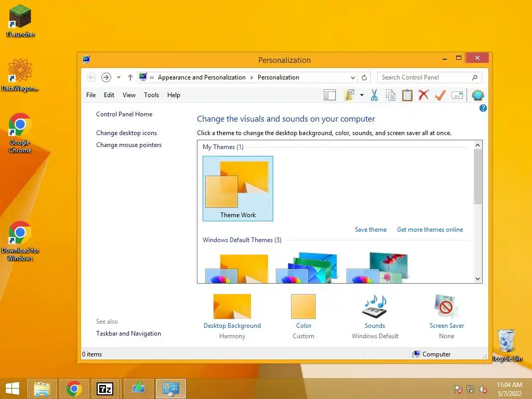Go up one level with the Up arrow

click(130, 77)
